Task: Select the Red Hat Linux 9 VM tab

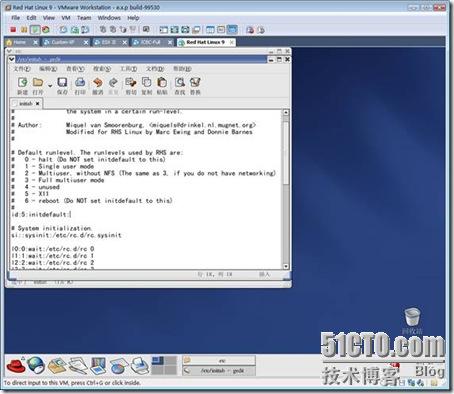Action: coord(206,42)
